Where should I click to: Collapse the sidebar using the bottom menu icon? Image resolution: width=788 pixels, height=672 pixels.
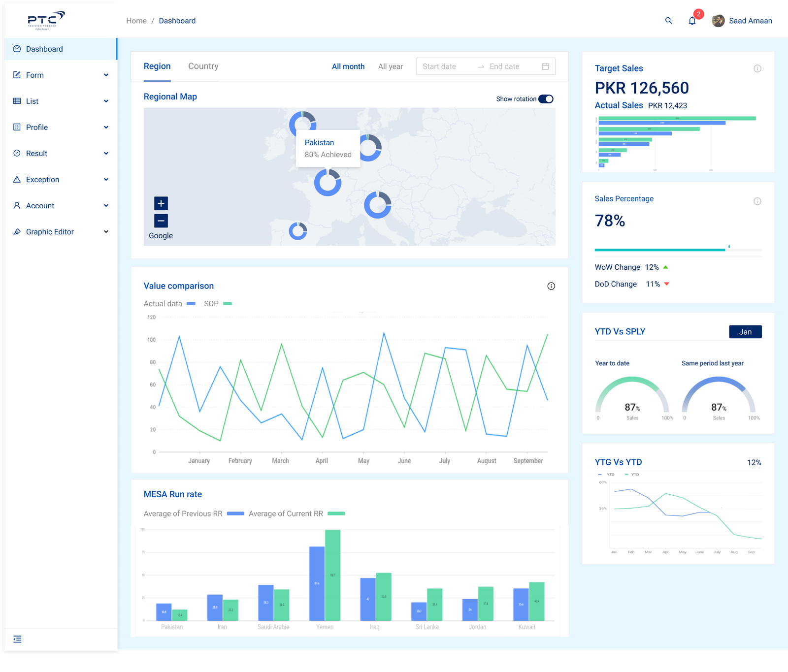tap(17, 639)
